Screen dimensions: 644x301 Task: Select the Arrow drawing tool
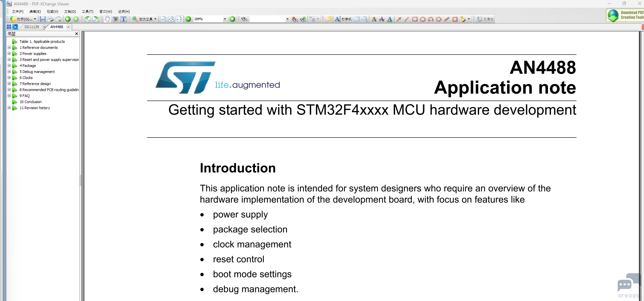399,19
